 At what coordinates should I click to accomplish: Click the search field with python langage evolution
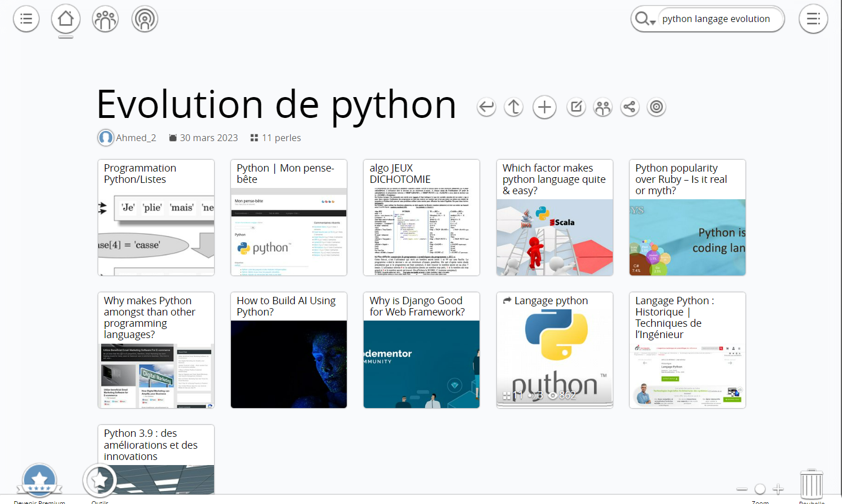click(x=716, y=19)
